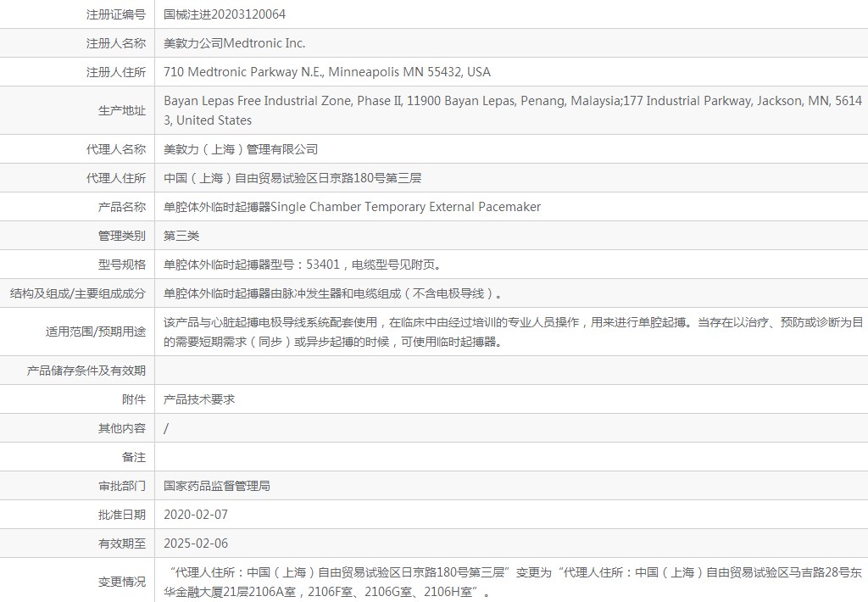Screen dimensions: 868x602
Task: Click the 型号规格 label
Action: click(122, 265)
